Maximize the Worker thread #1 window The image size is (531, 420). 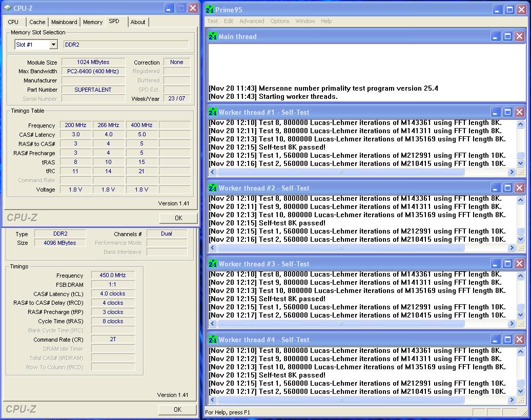(507, 112)
